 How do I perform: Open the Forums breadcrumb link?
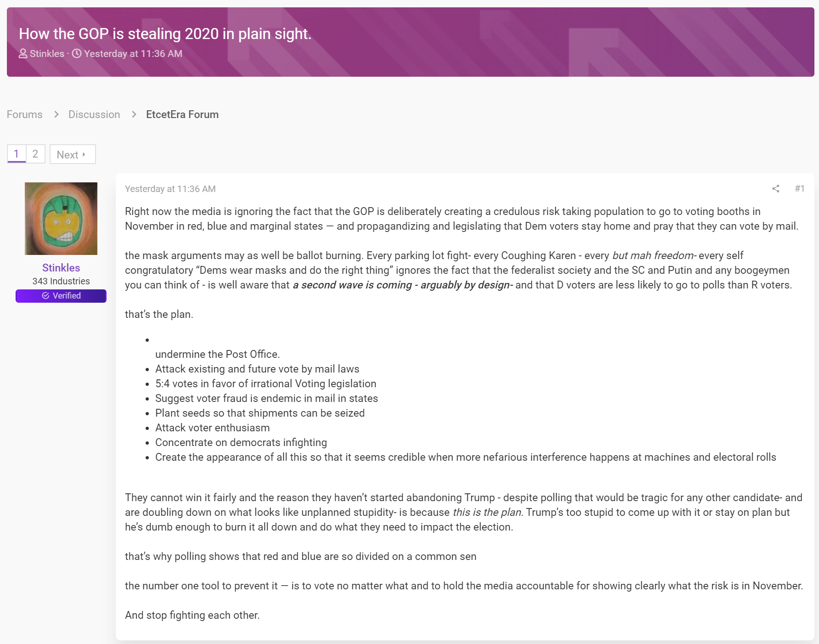pyautogui.click(x=25, y=114)
